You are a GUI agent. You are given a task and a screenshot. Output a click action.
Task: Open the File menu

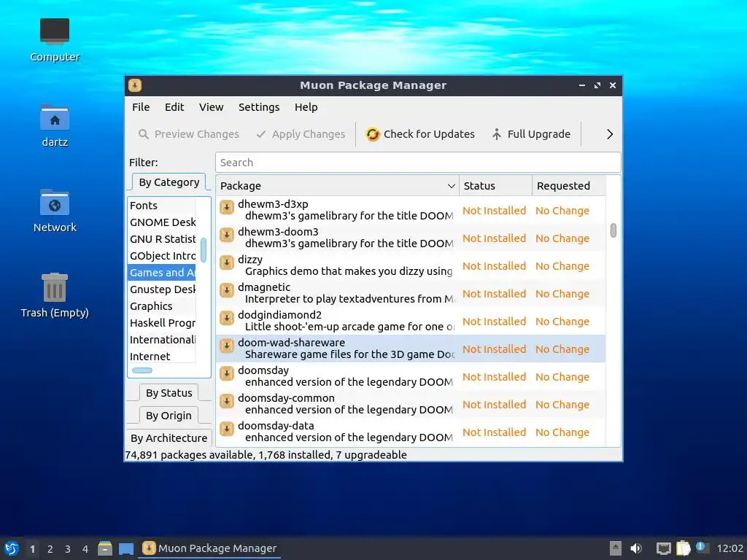[x=141, y=107]
